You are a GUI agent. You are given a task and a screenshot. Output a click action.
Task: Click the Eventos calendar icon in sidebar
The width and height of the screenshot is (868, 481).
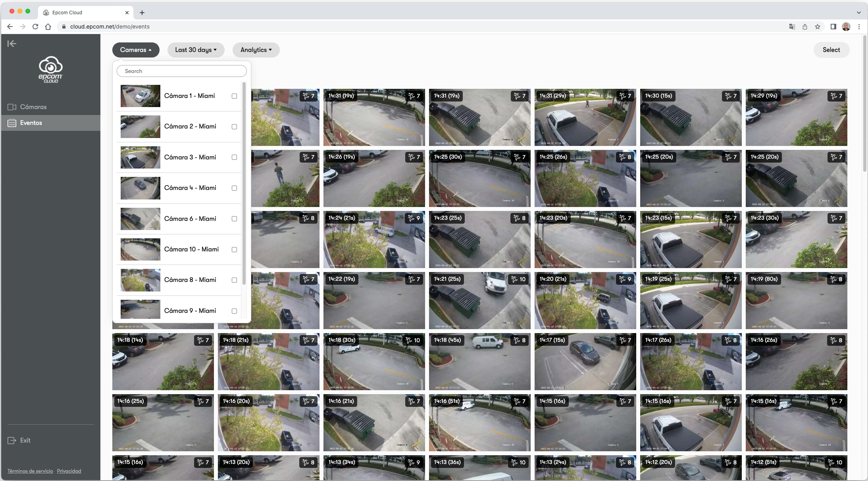[x=12, y=123]
